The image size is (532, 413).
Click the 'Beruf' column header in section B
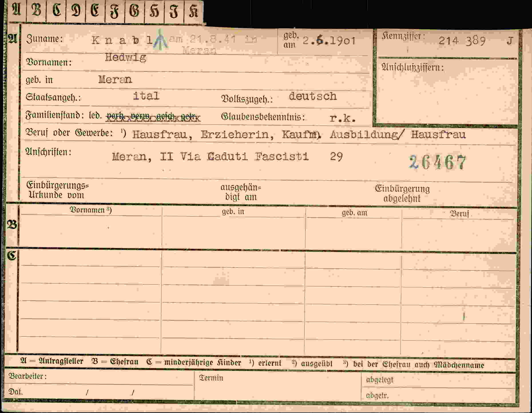pyautogui.click(x=459, y=214)
